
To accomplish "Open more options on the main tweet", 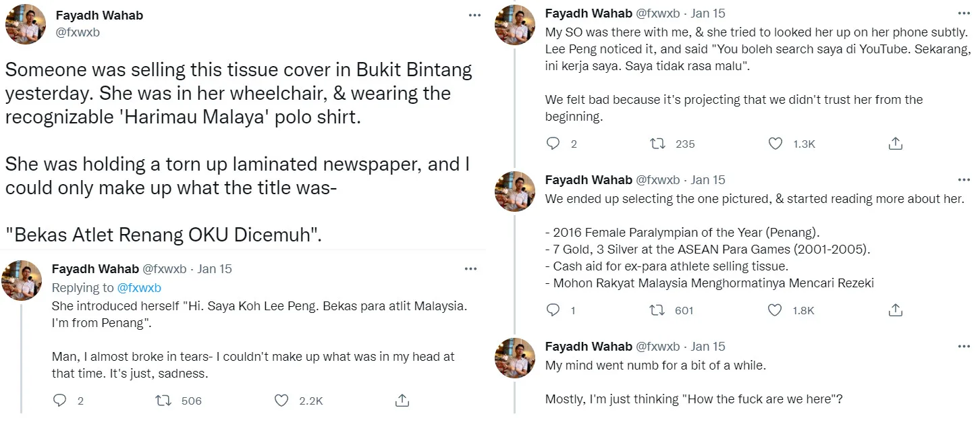I will (475, 15).
